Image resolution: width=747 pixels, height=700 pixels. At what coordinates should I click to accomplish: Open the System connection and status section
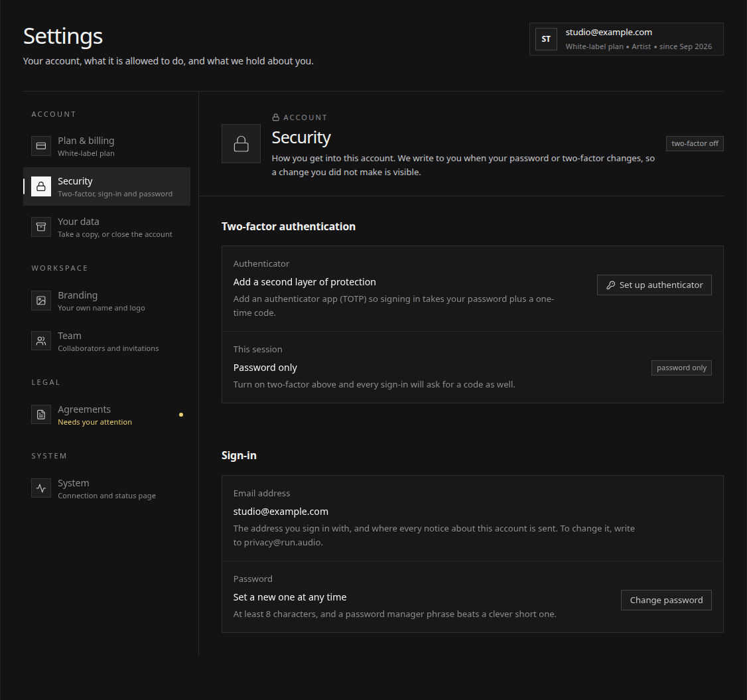(107, 488)
